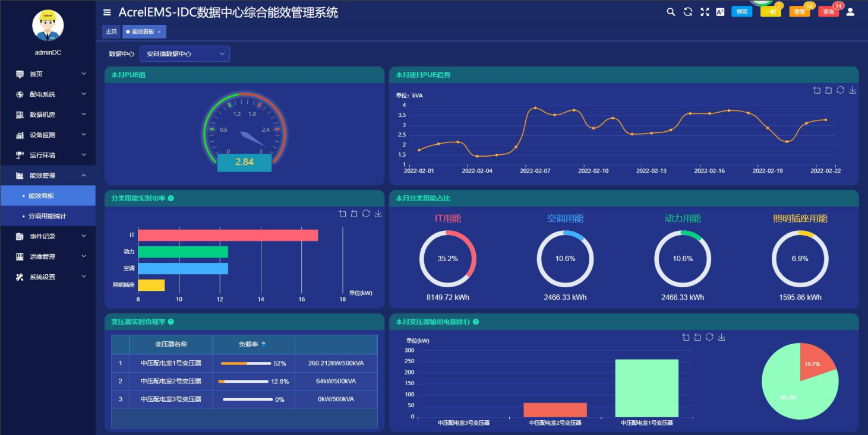Expand the 运维管理 sidebar menu
Screen dimensions: 868x435
click(48, 256)
